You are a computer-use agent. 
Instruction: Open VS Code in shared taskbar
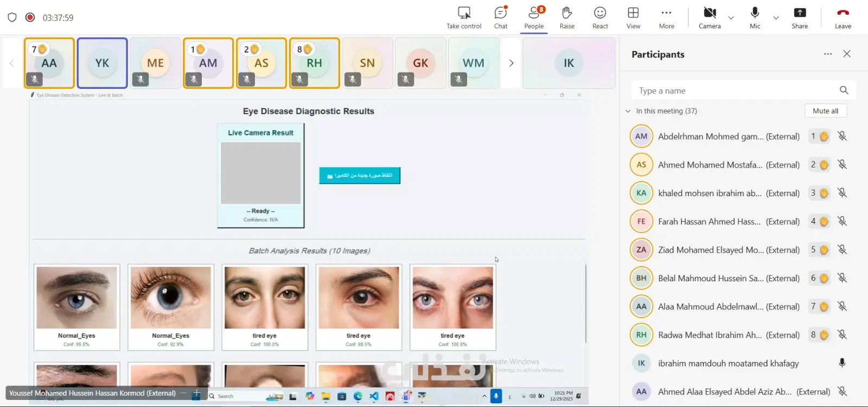[374, 396]
